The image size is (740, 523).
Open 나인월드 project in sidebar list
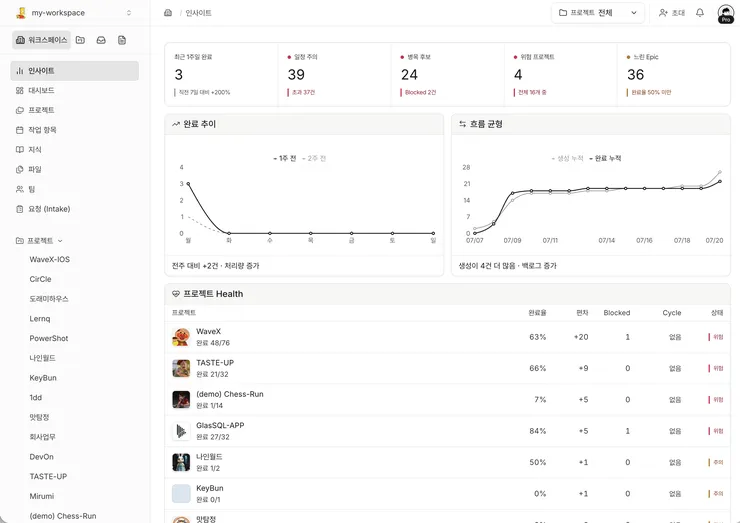click(42, 358)
